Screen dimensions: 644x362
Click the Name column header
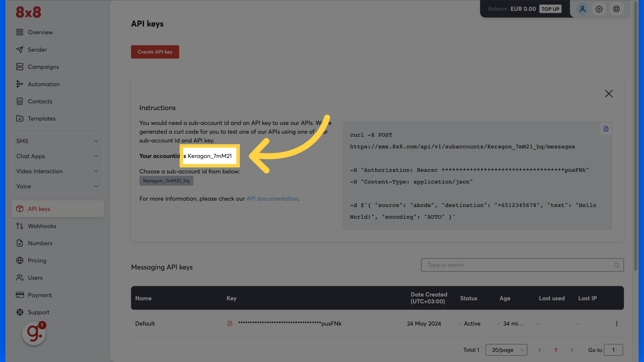143,298
